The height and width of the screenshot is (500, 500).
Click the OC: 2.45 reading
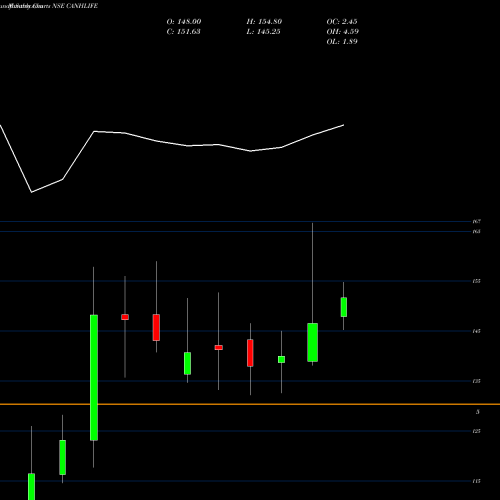(x=342, y=22)
